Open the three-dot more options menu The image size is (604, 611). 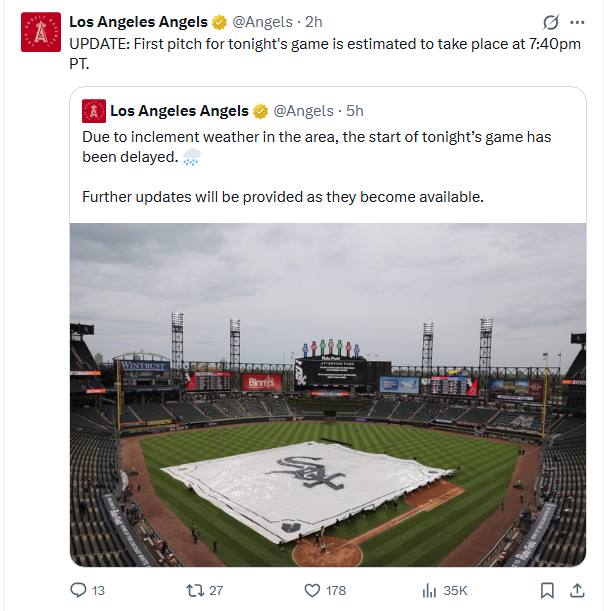(x=577, y=22)
